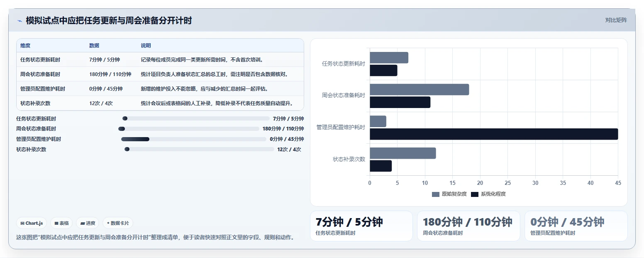Click table value 12次 / 4次
This screenshot has width=644, height=258.
101,103
